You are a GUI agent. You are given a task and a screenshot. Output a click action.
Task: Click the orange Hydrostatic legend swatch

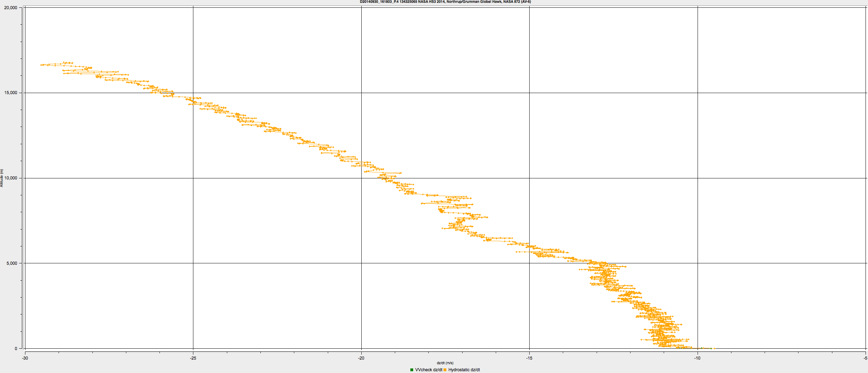point(445,370)
